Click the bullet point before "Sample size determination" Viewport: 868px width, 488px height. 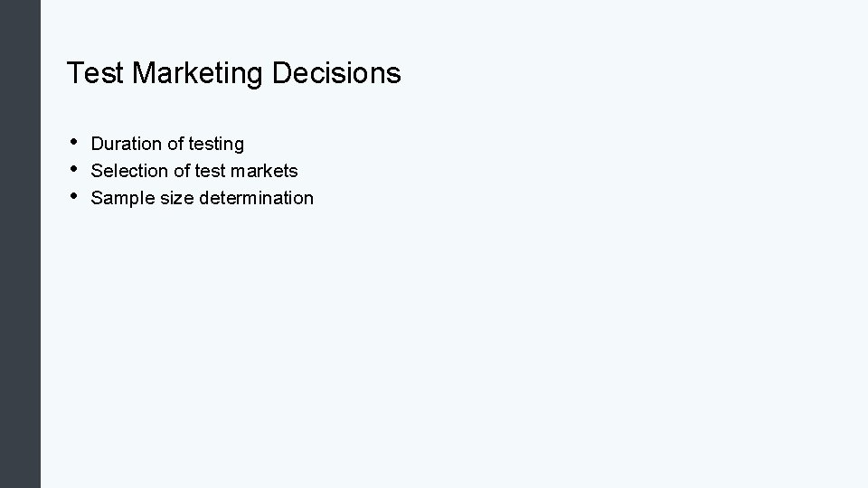pos(73,196)
